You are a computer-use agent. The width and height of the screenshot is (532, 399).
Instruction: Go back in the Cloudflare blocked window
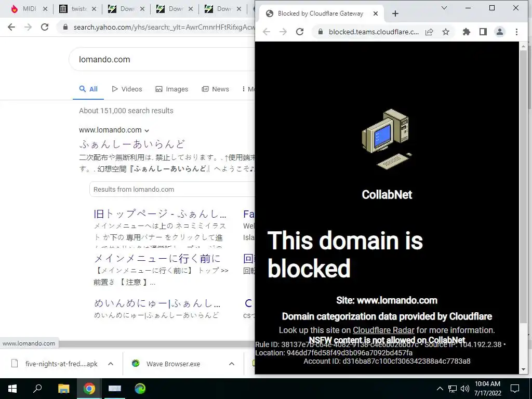click(x=267, y=32)
